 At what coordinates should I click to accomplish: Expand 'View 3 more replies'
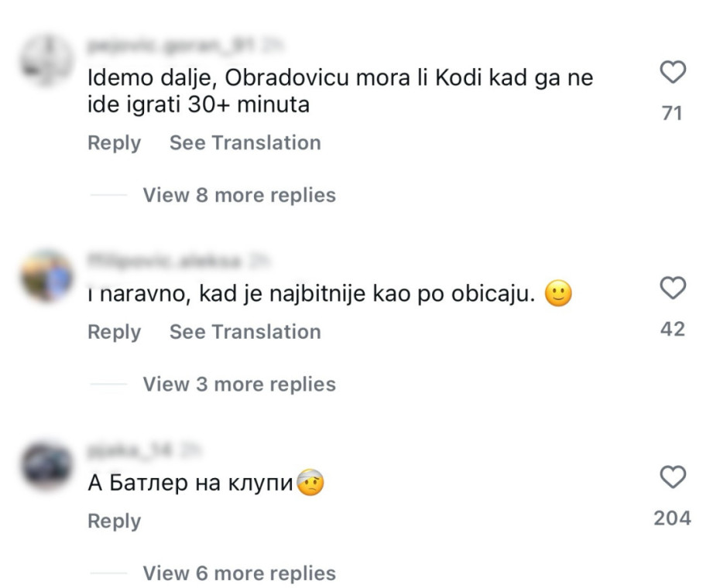pos(238,385)
